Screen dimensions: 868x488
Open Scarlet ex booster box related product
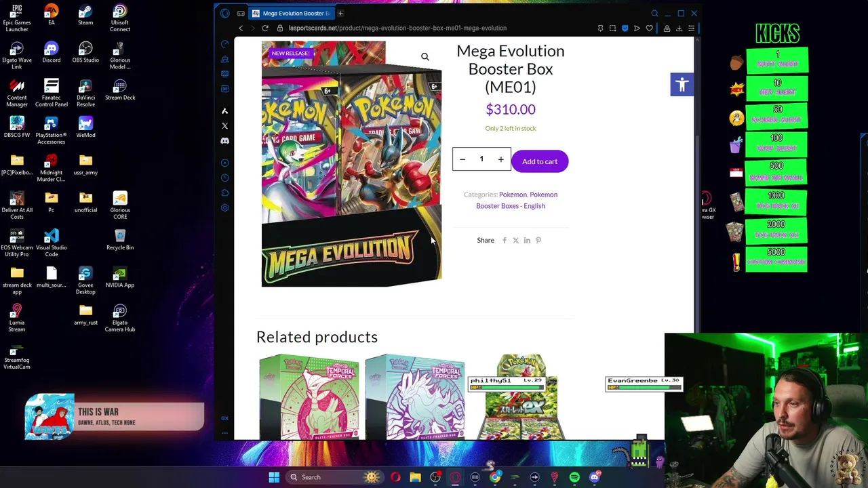[521, 397]
